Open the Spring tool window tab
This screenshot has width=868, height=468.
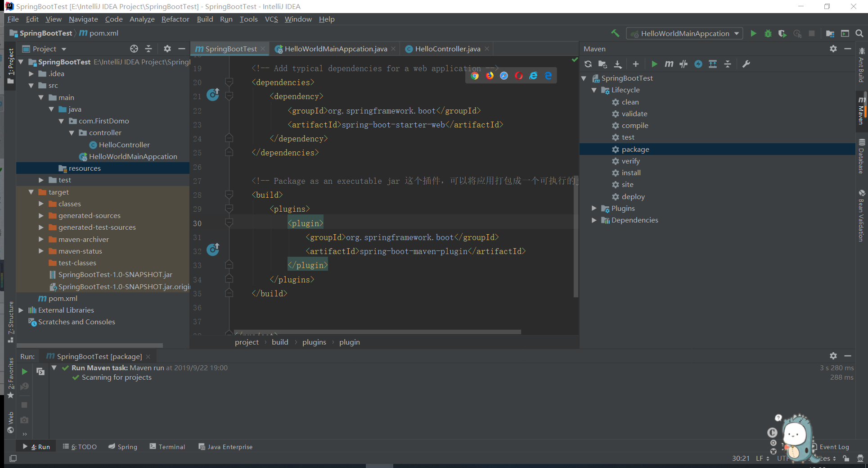pos(123,447)
